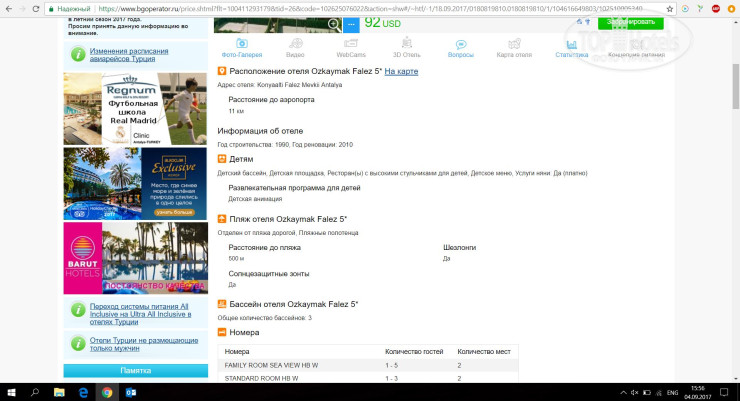The height and width of the screenshot is (401, 740).
Task: Open Google Chrome from the taskbar
Action: click(x=106, y=391)
